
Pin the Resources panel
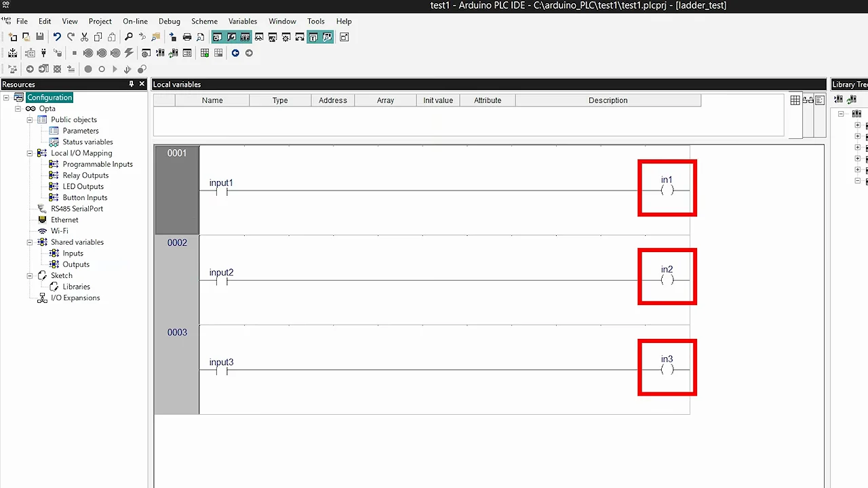pyautogui.click(x=132, y=84)
